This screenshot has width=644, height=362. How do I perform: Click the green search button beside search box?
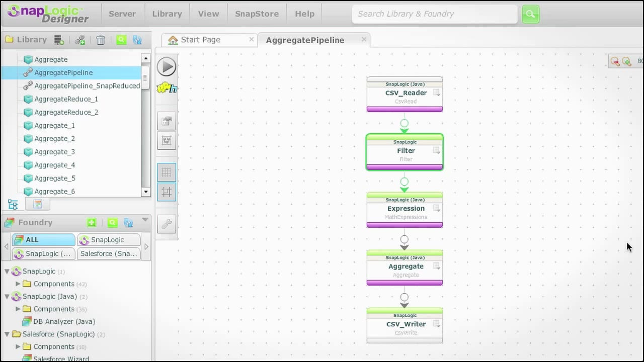click(x=530, y=14)
